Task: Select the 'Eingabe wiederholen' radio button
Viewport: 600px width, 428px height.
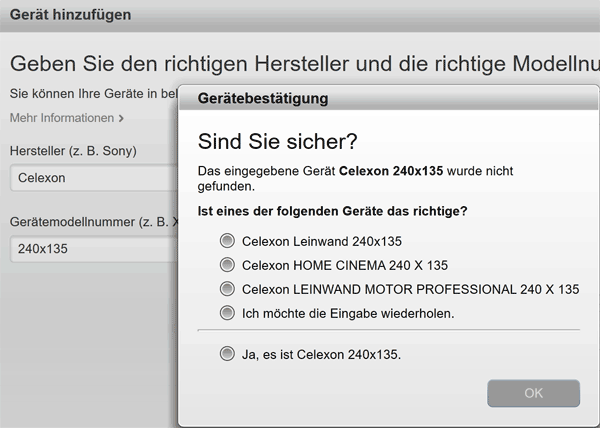Action: 227,313
